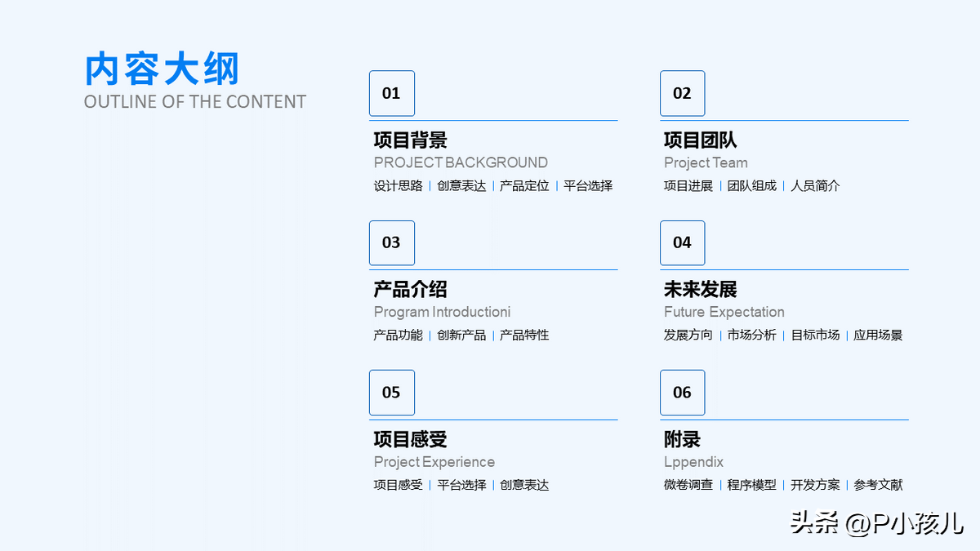Click the 产品特性 item
This screenshot has width=980, height=551.
point(525,335)
